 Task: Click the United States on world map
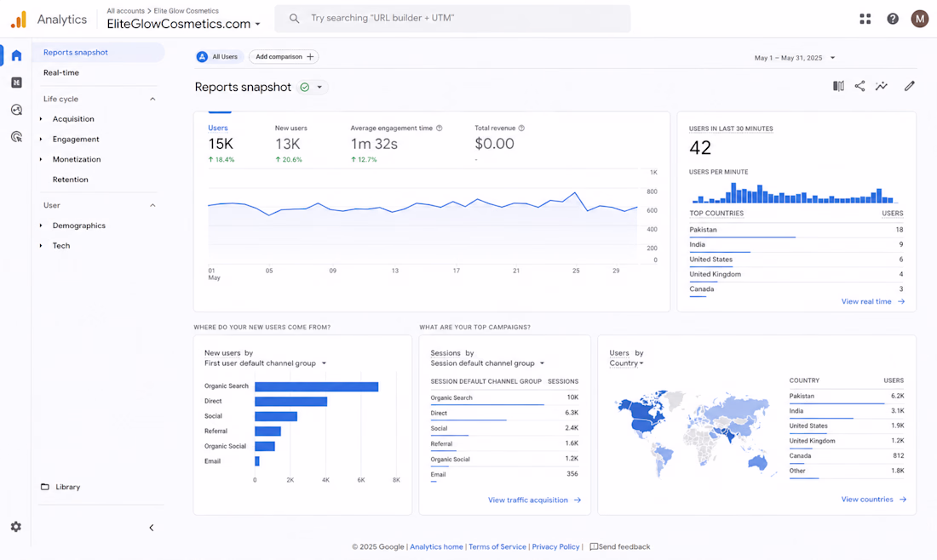point(645,425)
